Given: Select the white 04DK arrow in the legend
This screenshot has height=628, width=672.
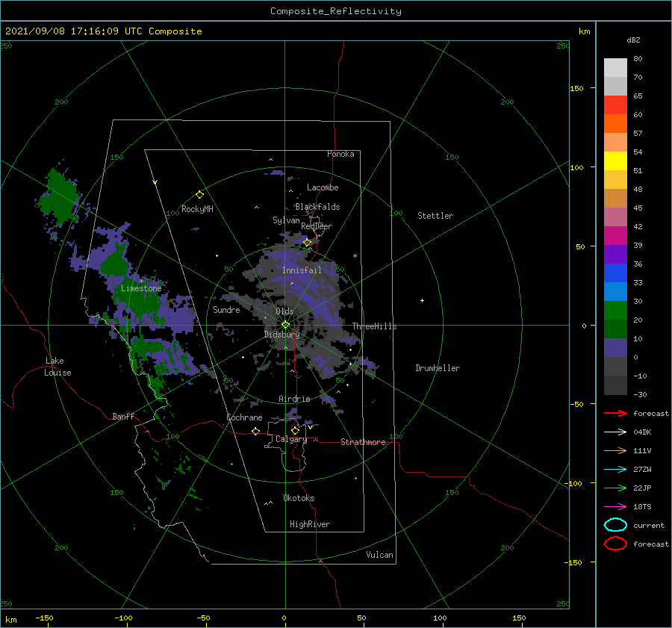Looking at the screenshot, I should (x=615, y=432).
